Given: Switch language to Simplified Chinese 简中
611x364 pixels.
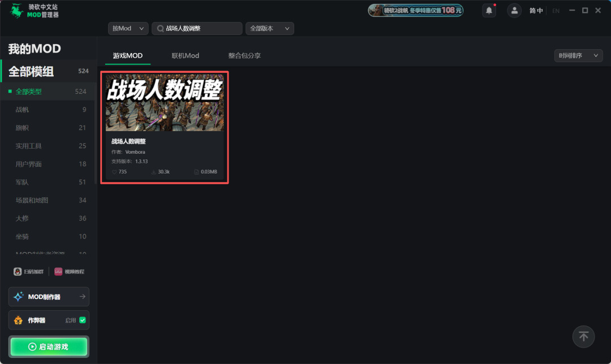Looking at the screenshot, I should [536, 11].
